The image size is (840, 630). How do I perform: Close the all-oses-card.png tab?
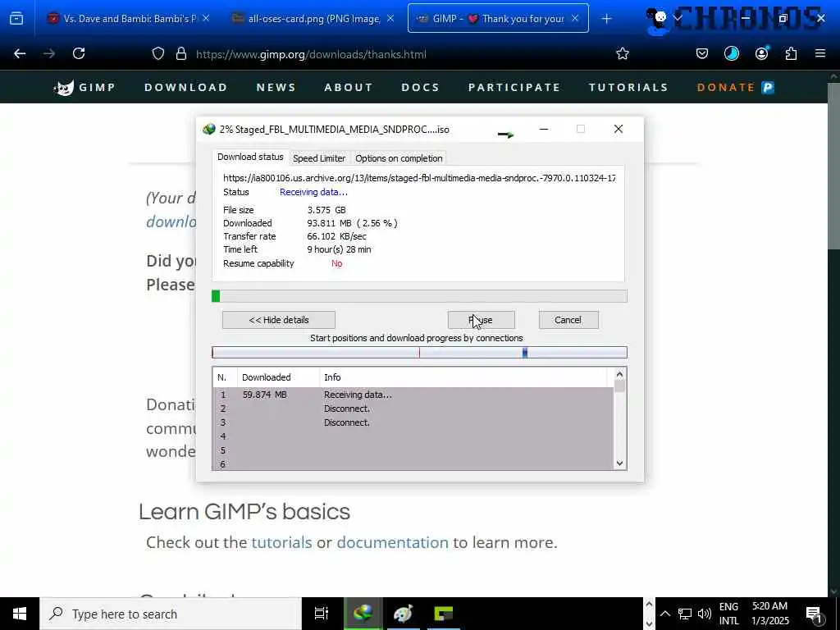(390, 18)
